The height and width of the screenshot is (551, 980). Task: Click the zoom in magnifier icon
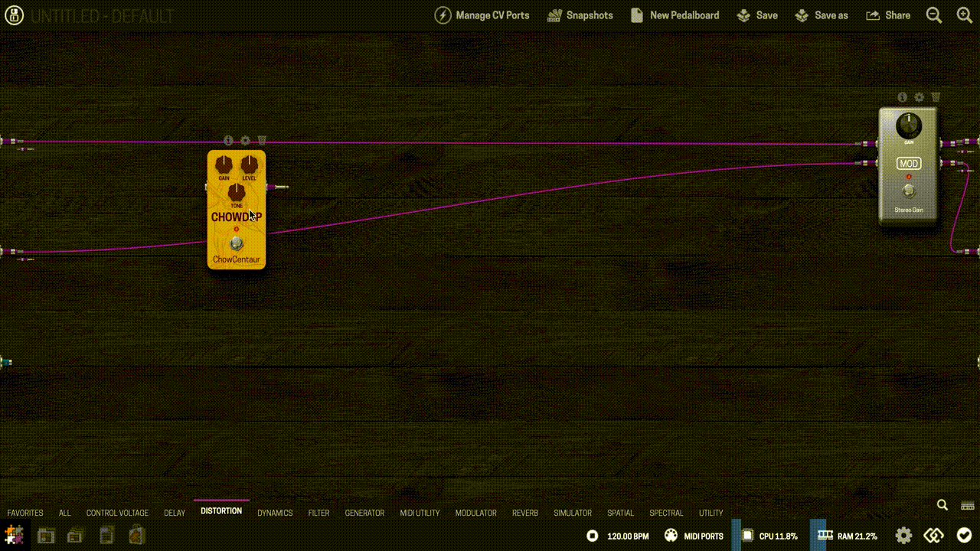(x=965, y=15)
